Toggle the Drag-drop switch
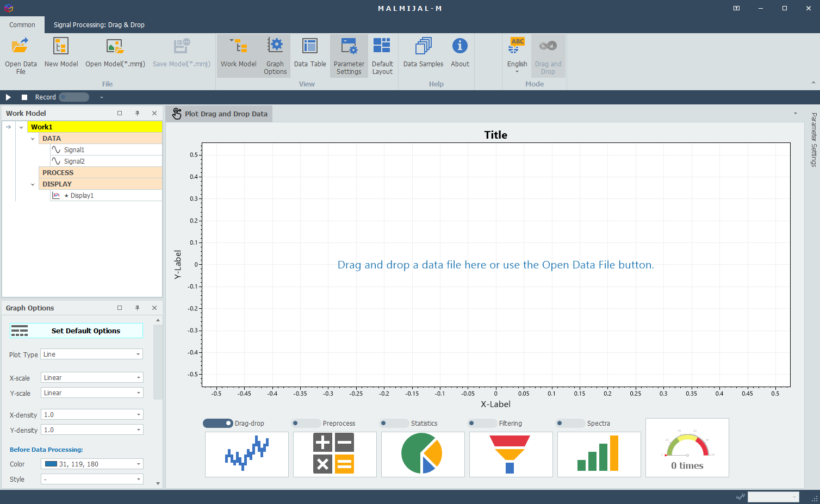Screen dimensions: 820x504 [x=218, y=423]
